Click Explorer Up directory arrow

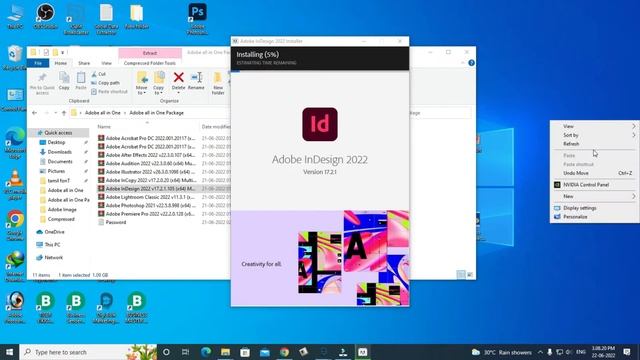coord(64,113)
